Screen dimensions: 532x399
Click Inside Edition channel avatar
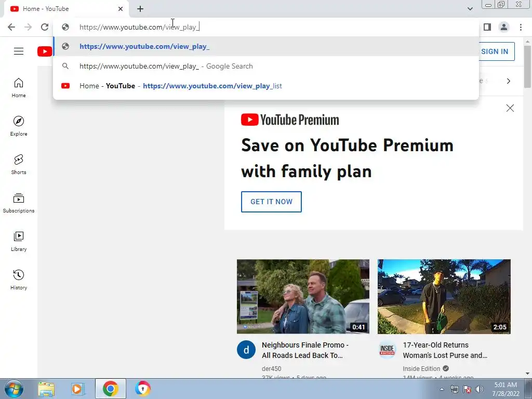point(387,350)
